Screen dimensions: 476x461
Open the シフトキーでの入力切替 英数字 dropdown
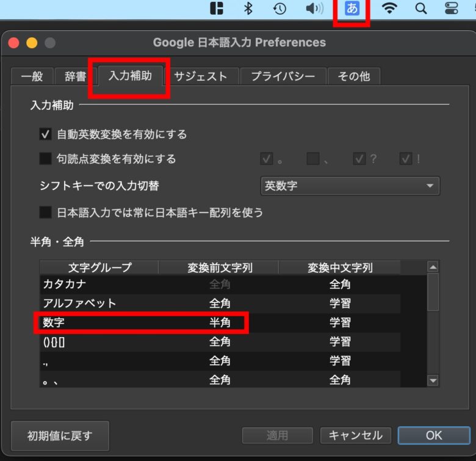350,186
